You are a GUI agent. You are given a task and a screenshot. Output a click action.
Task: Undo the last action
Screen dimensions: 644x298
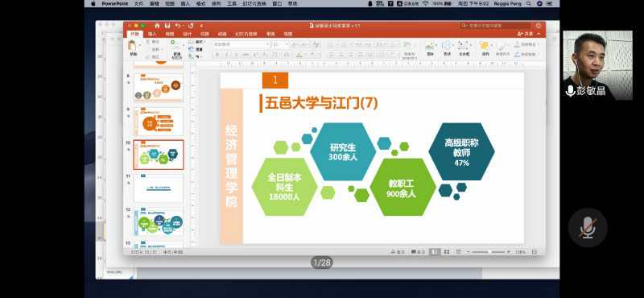click(178, 26)
